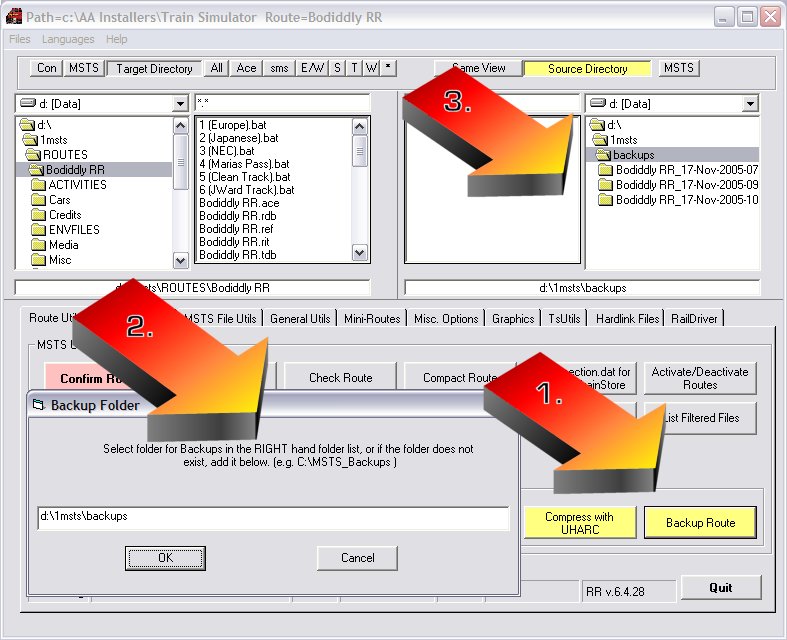Viewport: 787px width, 640px height.
Task: Select the W file filter
Action: 371,68
